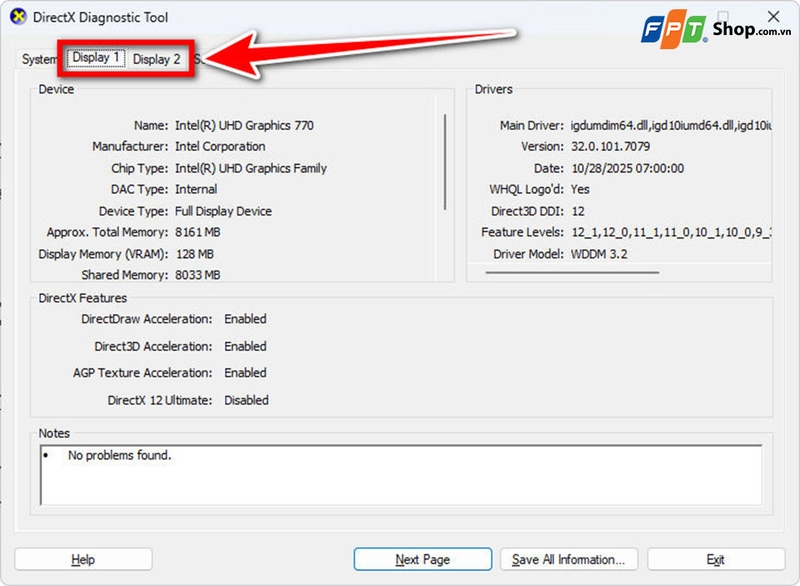Click inside the Notes text box

[401, 475]
